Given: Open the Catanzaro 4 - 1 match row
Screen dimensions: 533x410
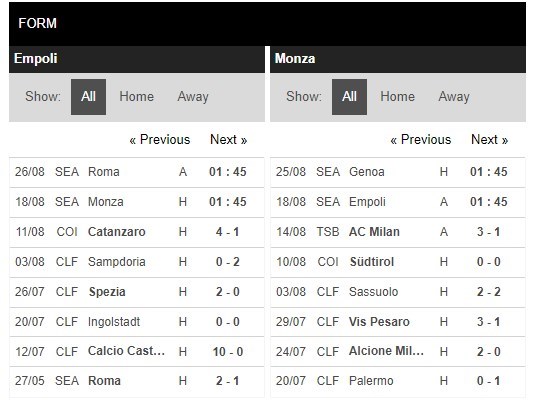Looking at the screenshot, I should (x=137, y=232).
